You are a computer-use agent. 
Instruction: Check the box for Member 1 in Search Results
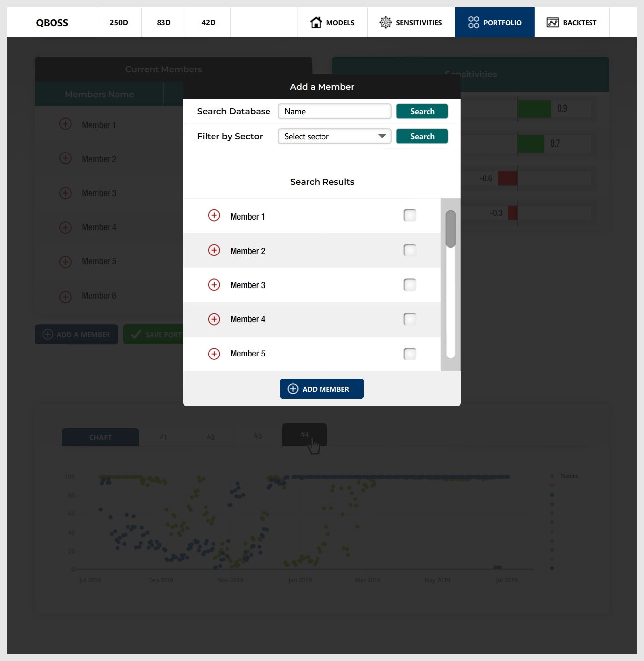[410, 215]
